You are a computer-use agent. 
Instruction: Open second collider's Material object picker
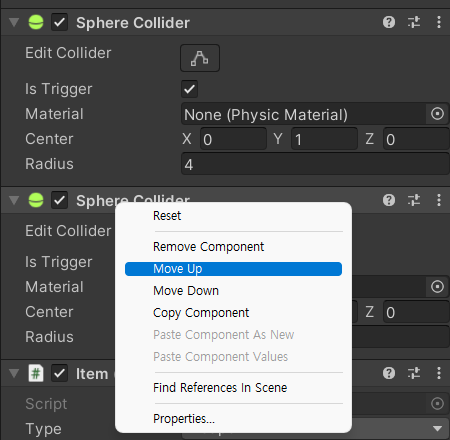click(x=437, y=287)
